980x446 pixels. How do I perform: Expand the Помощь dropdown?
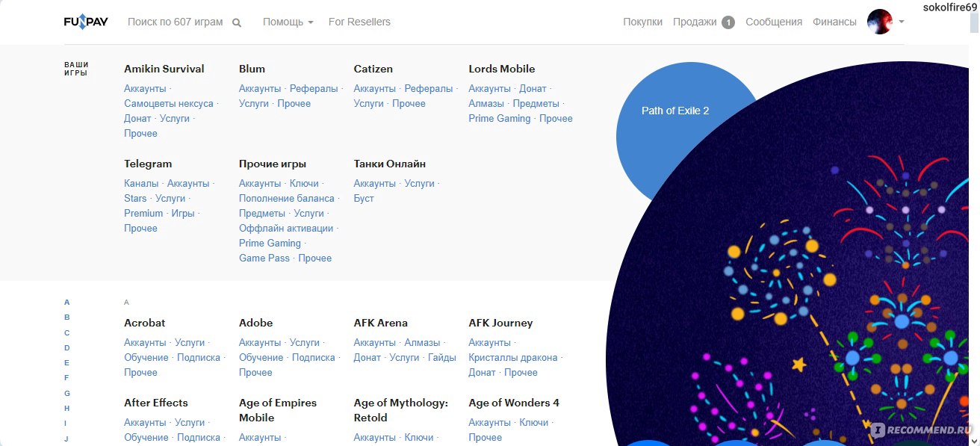(288, 22)
